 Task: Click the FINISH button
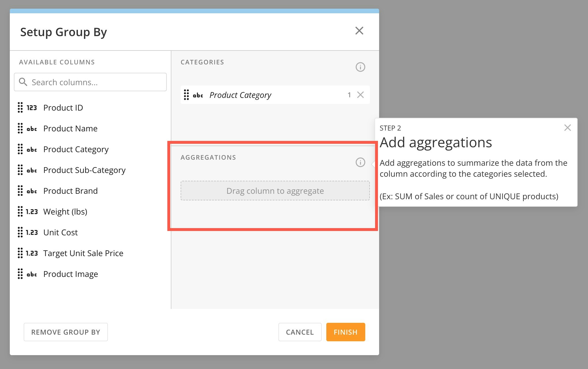point(345,332)
